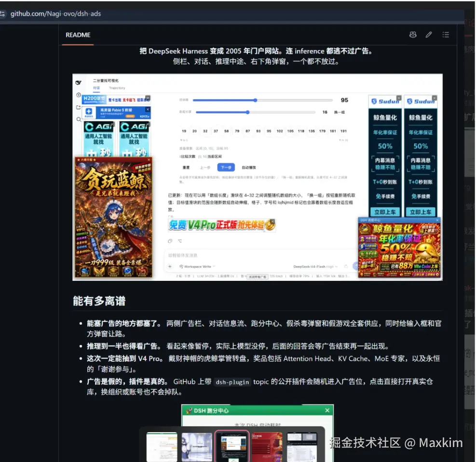
Task: Select the README tab
Action: click(78, 35)
